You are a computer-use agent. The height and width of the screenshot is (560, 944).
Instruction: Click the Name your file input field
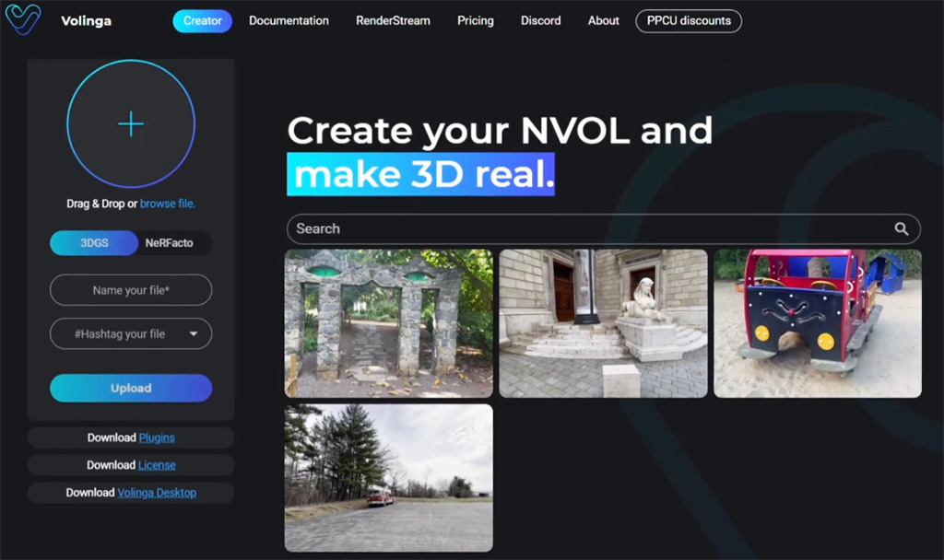point(131,290)
